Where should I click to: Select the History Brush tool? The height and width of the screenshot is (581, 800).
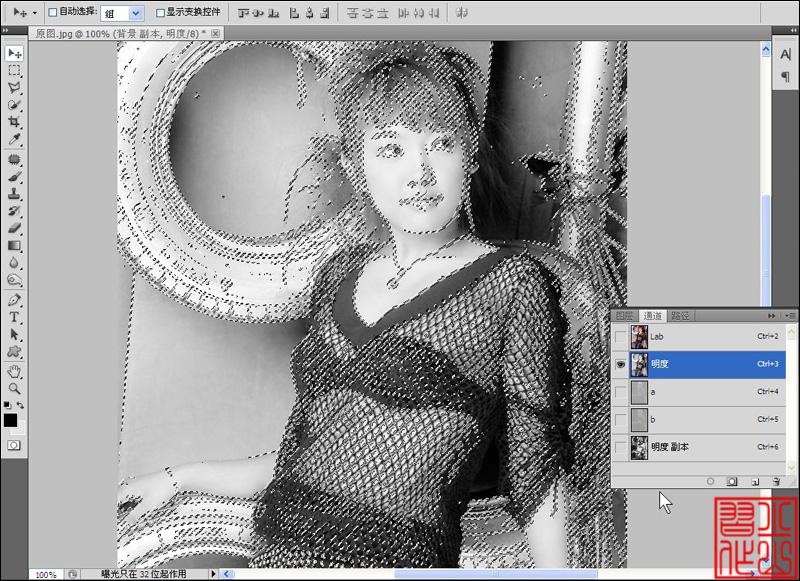pos(14,211)
